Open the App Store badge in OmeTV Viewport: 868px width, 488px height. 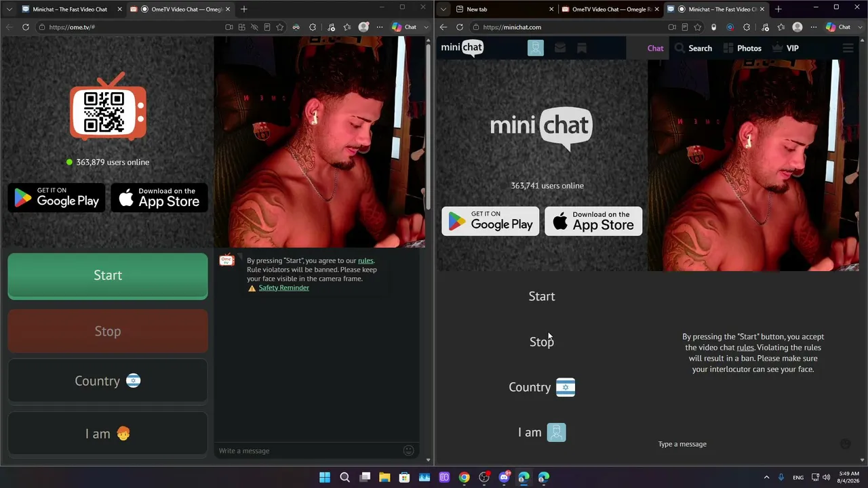tap(159, 198)
